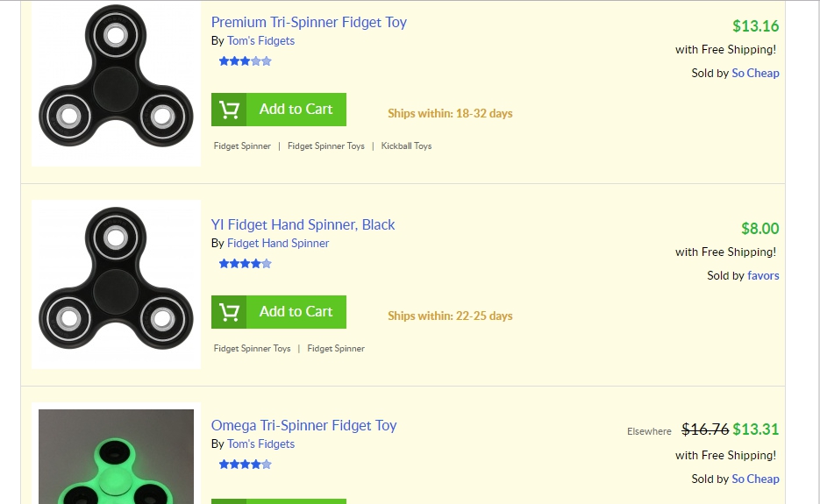Click star rating of Premium Tri-Spinner
The width and height of the screenshot is (820, 504).
[x=245, y=61]
